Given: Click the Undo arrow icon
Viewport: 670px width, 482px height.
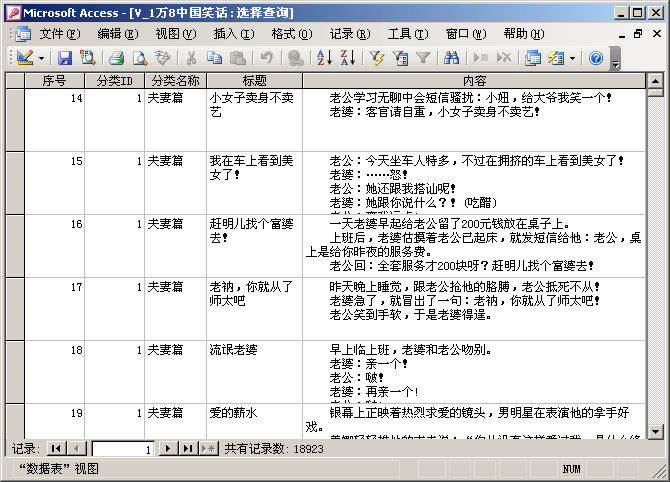Looking at the screenshot, I should point(267,58).
